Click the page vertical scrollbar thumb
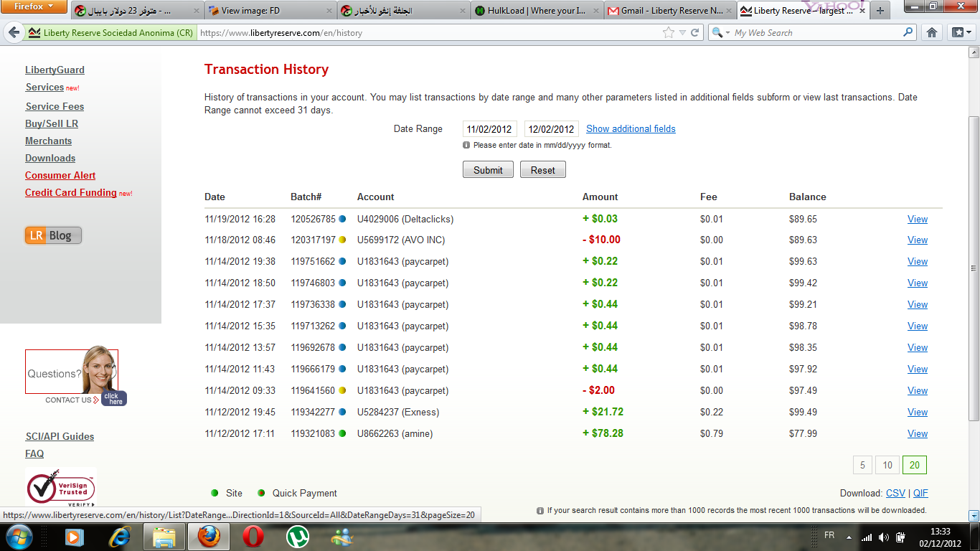The height and width of the screenshot is (551, 980). [974, 268]
